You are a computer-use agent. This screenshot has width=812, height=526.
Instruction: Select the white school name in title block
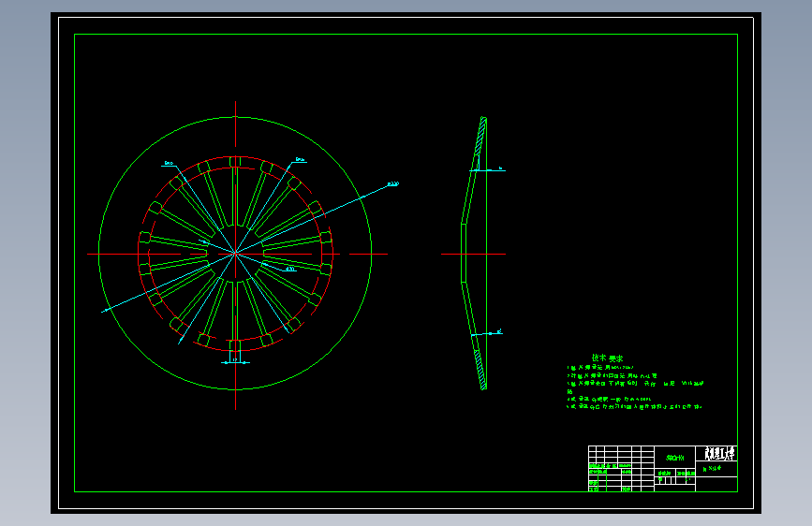(x=718, y=454)
